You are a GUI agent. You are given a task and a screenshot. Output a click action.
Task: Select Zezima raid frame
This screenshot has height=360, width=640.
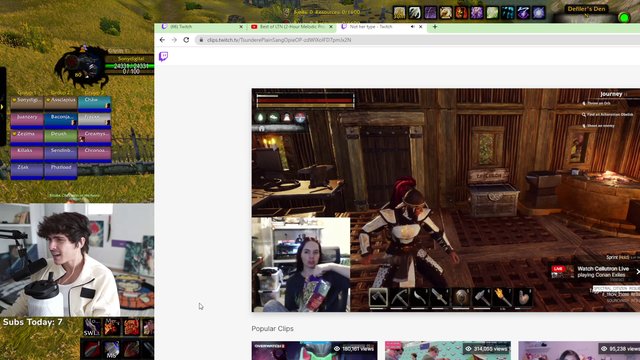tap(27, 137)
